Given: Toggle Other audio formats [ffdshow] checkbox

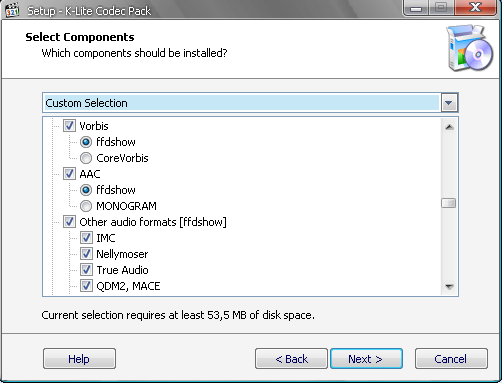Looking at the screenshot, I should 69,222.
